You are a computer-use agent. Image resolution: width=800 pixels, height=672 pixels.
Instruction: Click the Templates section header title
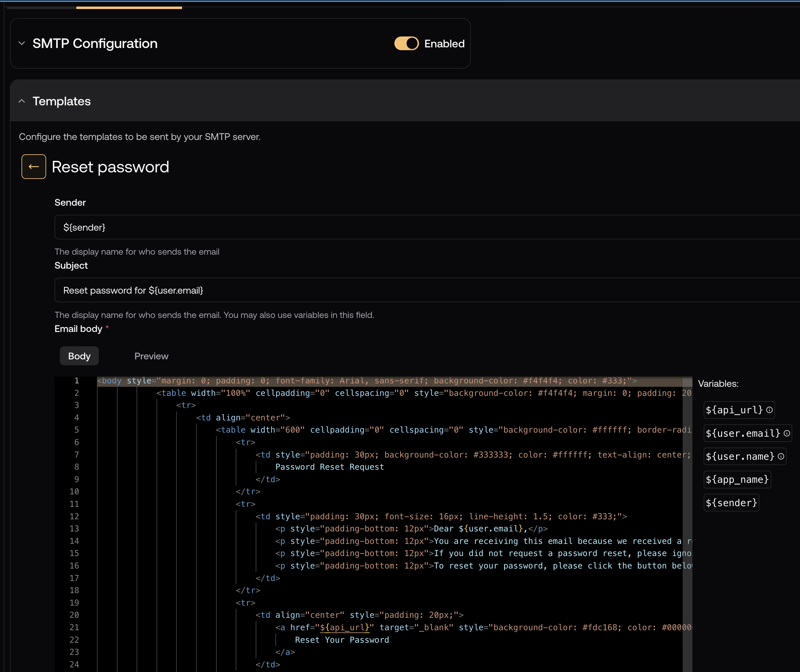(62, 101)
